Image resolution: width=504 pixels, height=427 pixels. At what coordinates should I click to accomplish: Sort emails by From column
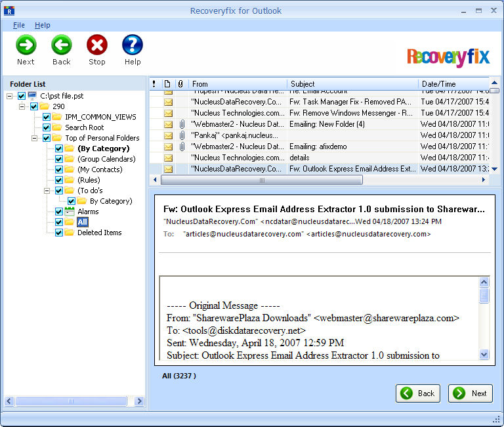click(238, 84)
